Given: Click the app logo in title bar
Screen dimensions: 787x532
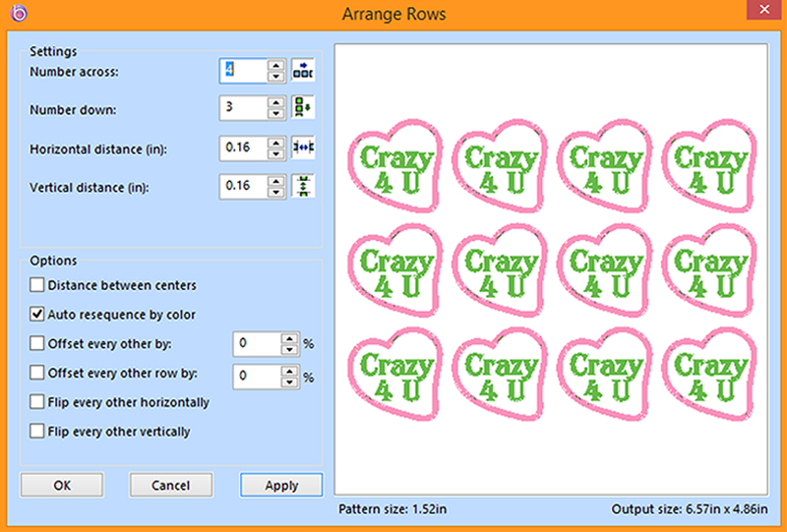Looking at the screenshot, I should pyautogui.click(x=16, y=15).
